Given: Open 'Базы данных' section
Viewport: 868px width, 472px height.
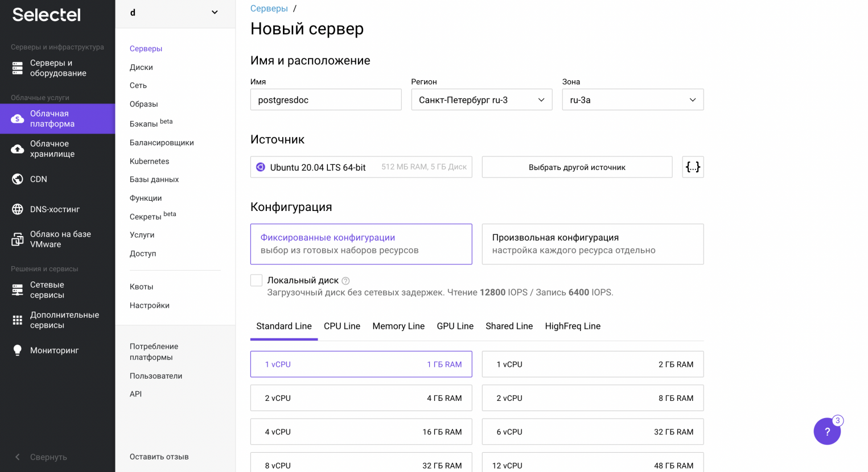Looking at the screenshot, I should pyautogui.click(x=154, y=180).
